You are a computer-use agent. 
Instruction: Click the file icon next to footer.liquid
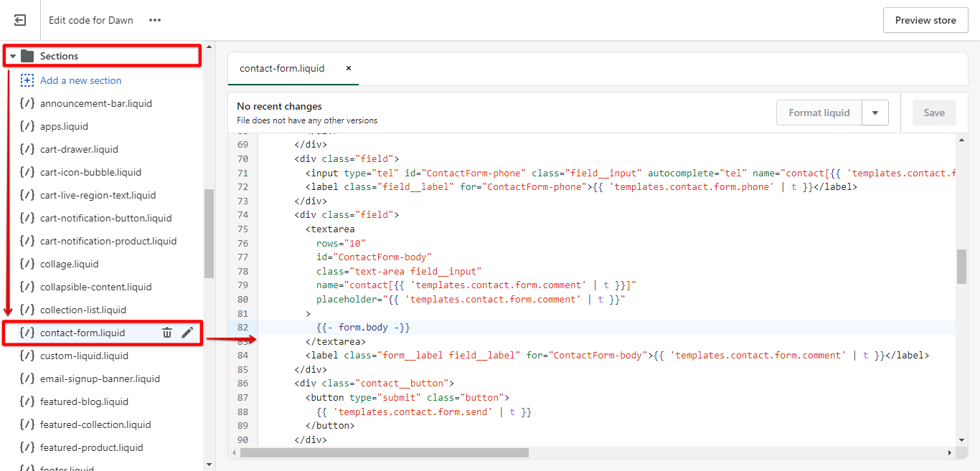pos(27,467)
